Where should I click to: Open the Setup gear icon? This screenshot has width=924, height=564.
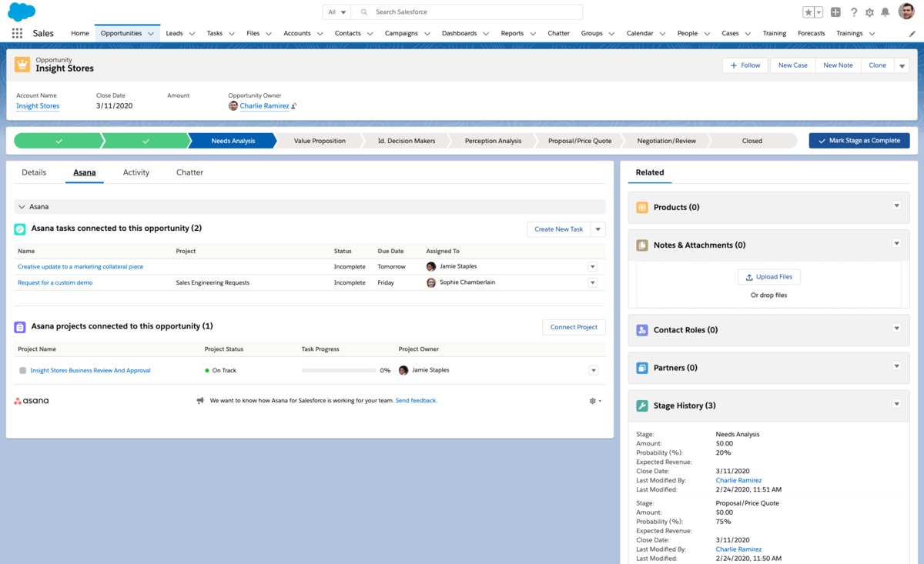(x=869, y=12)
